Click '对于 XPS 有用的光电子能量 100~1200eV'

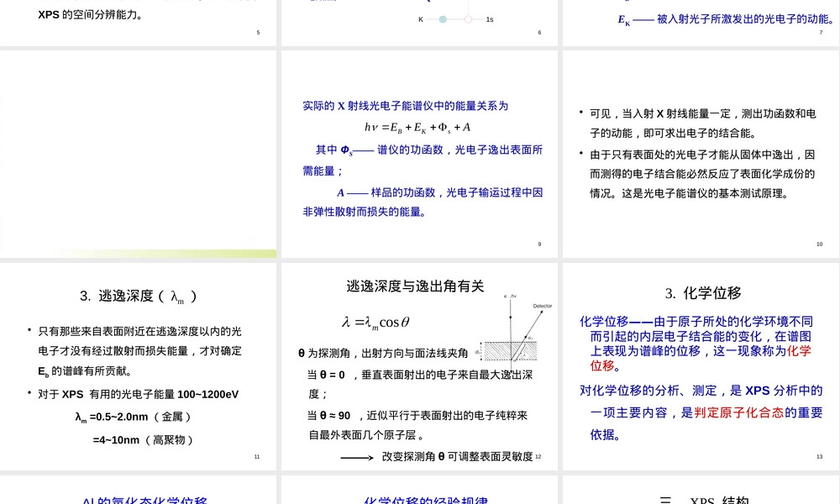point(139,395)
